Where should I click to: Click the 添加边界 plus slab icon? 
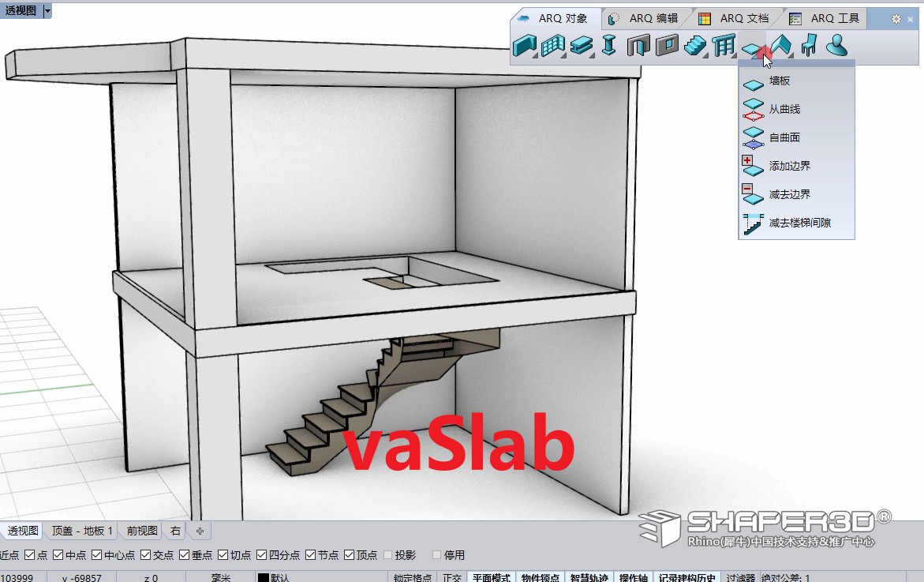pyautogui.click(x=753, y=166)
